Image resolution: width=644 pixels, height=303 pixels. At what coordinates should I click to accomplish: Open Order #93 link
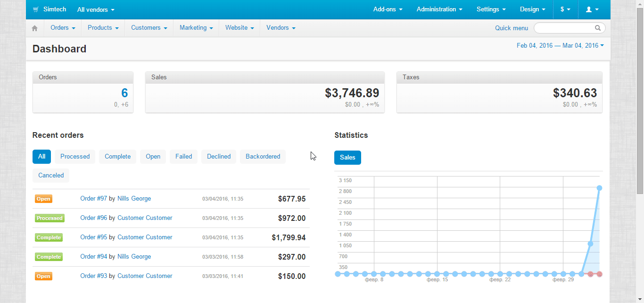93,276
